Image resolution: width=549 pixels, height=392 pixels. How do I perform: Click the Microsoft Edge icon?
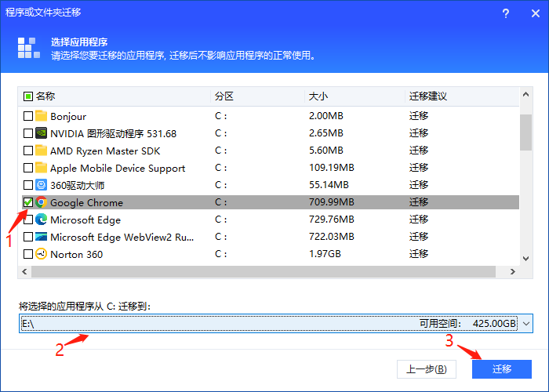pyautogui.click(x=42, y=220)
